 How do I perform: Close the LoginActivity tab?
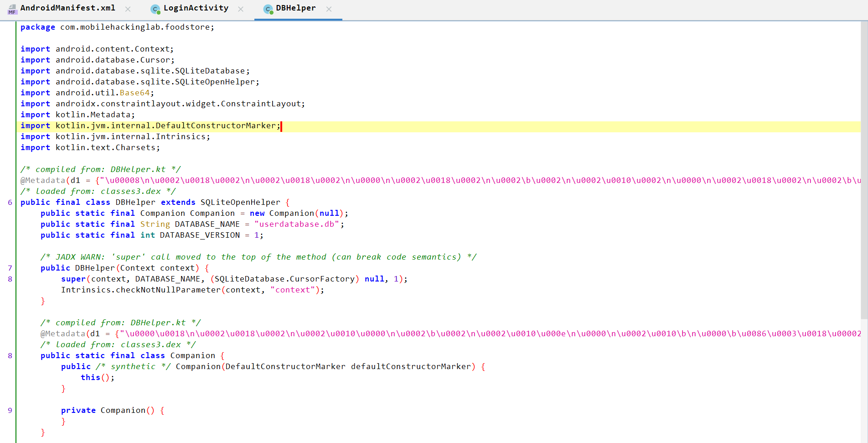click(x=241, y=9)
